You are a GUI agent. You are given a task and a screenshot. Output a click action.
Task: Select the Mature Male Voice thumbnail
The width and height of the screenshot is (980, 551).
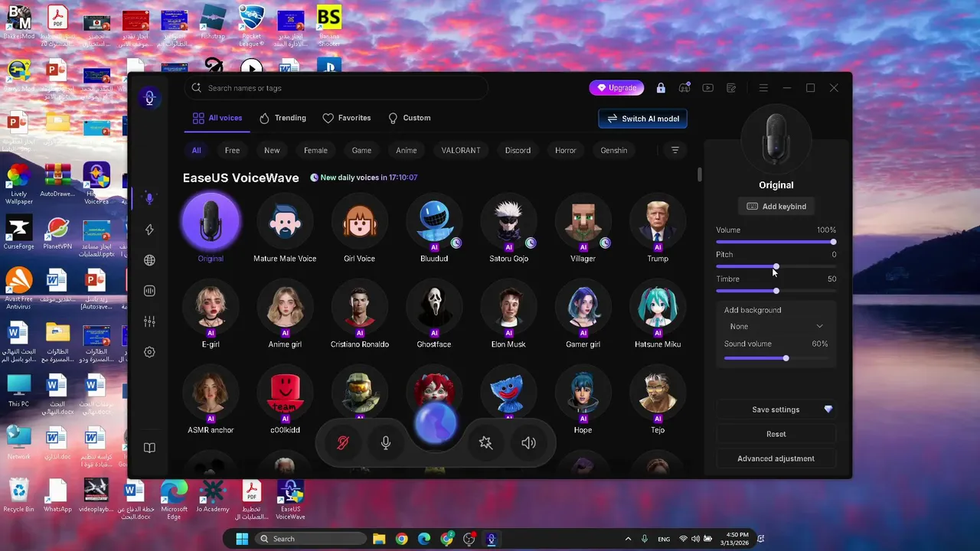[285, 221]
